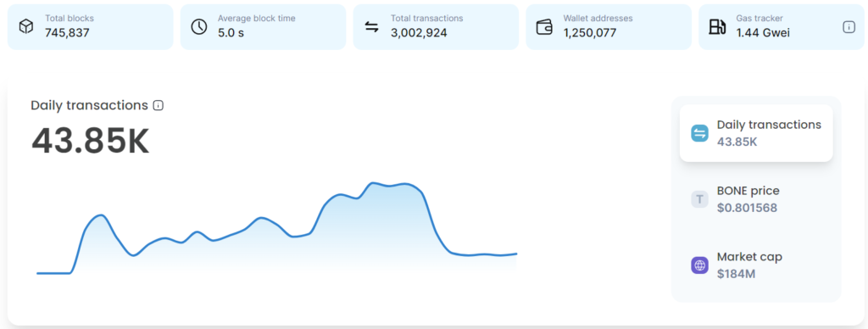Image resolution: width=868 pixels, height=329 pixels.
Task: Click the Wallet addresses wallet icon
Action: tap(545, 26)
